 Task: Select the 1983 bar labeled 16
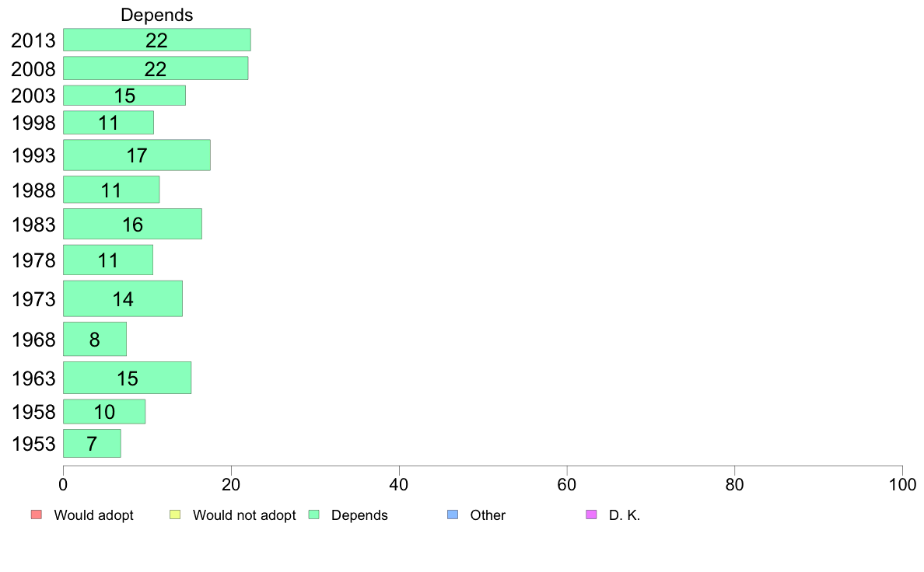point(132,224)
